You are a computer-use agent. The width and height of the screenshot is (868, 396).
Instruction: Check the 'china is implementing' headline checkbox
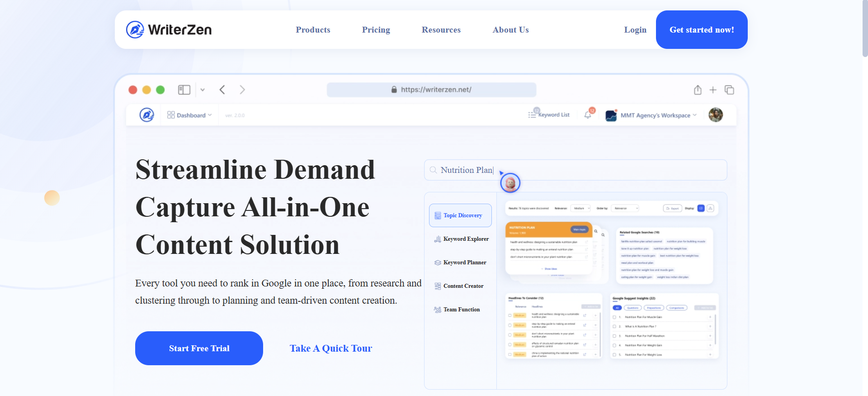[510, 354]
